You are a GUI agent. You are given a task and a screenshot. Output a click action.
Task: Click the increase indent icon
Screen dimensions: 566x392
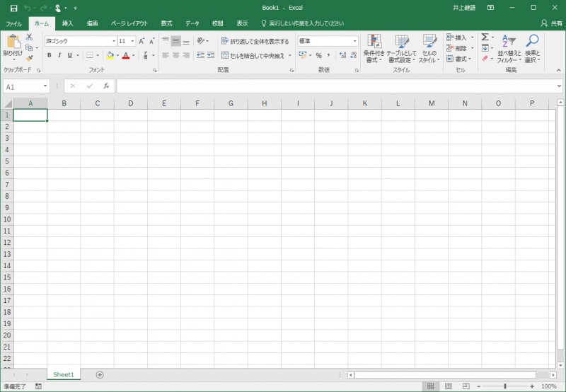point(210,55)
